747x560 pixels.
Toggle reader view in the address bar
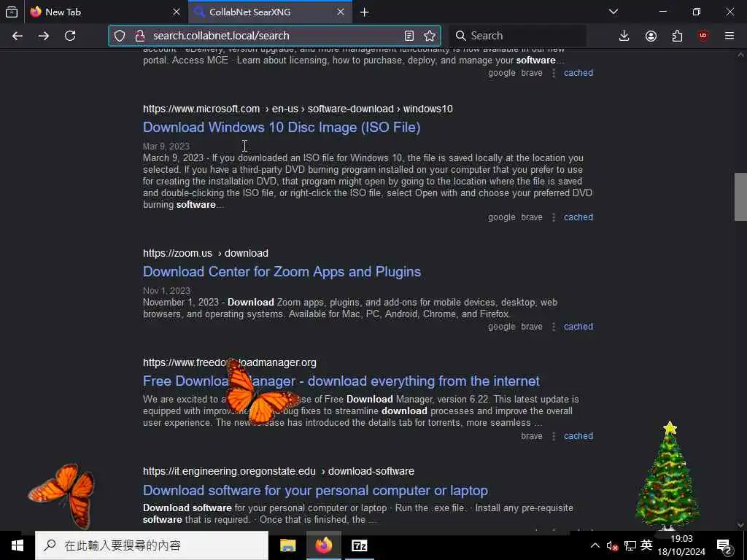409,36
